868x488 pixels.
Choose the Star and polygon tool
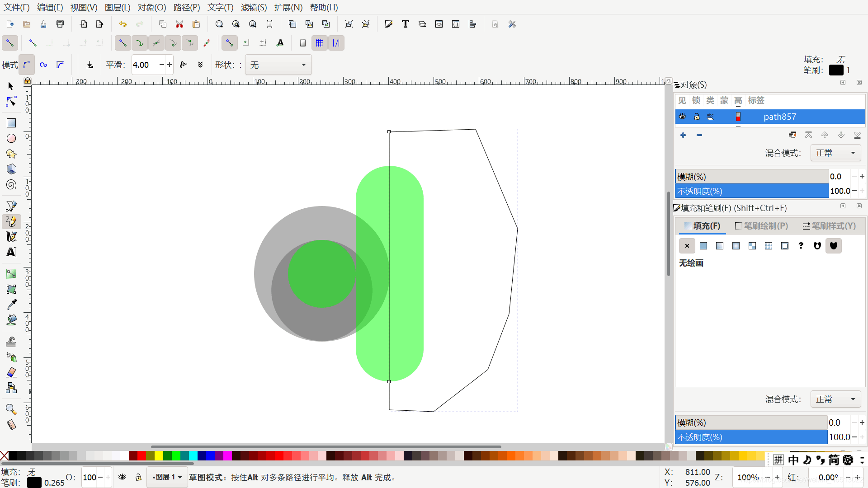11,154
